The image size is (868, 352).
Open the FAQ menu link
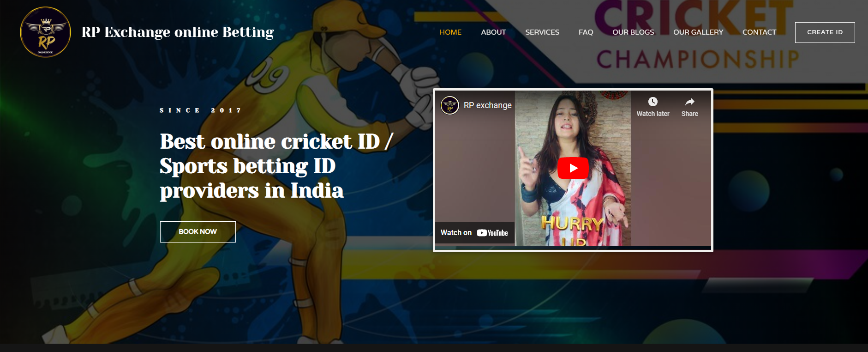[586, 32]
